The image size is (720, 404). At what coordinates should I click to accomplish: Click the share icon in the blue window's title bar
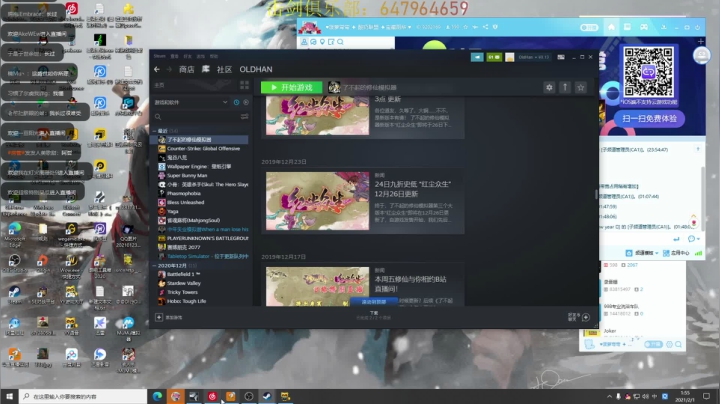point(485,27)
